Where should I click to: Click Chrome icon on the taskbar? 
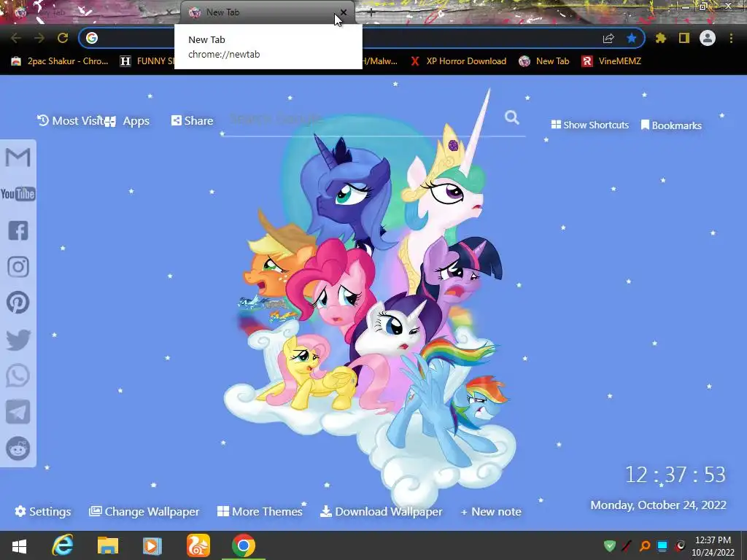(244, 545)
